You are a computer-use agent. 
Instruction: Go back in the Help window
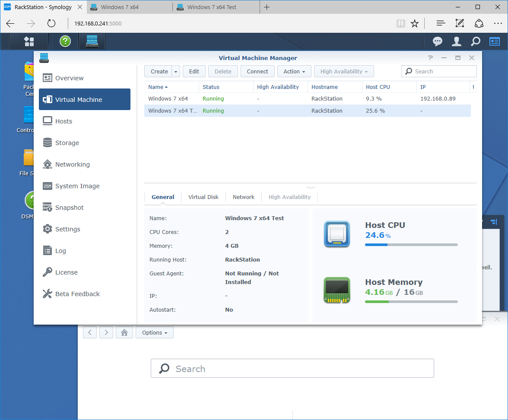[90, 332]
